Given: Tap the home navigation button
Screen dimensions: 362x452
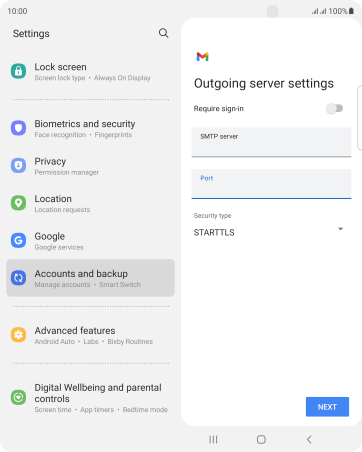Looking at the screenshot, I should pos(261,439).
